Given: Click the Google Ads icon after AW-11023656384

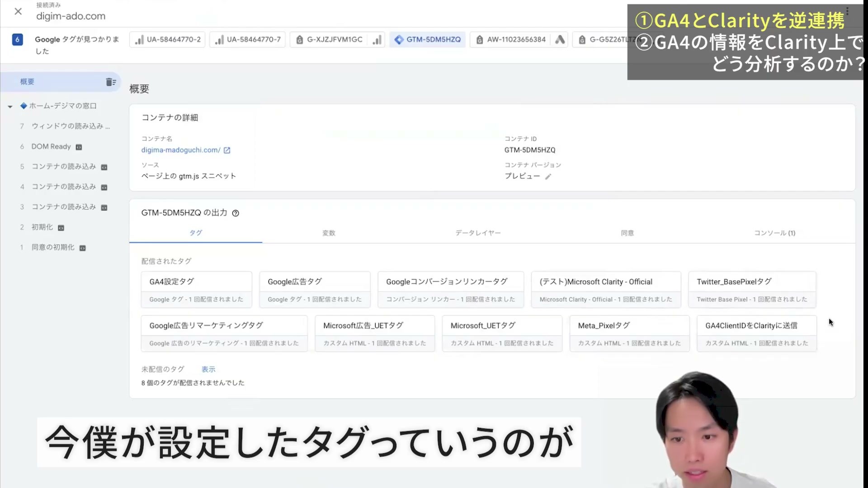Looking at the screenshot, I should [x=560, y=40].
